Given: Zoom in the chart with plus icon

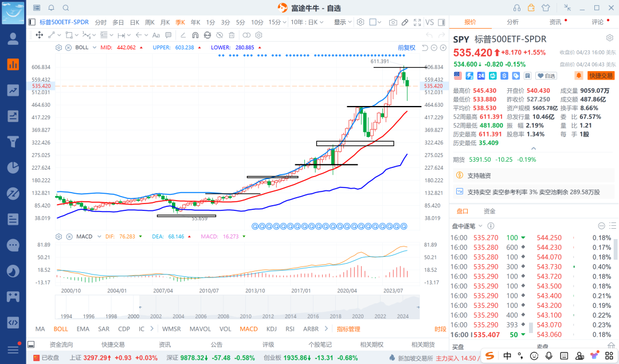Looking at the screenshot, I should 443,48.
